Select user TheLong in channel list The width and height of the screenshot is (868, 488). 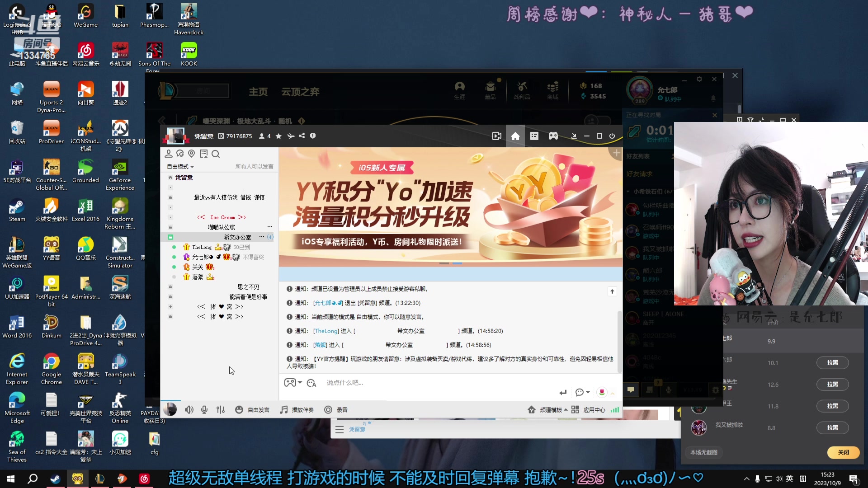[202, 247]
